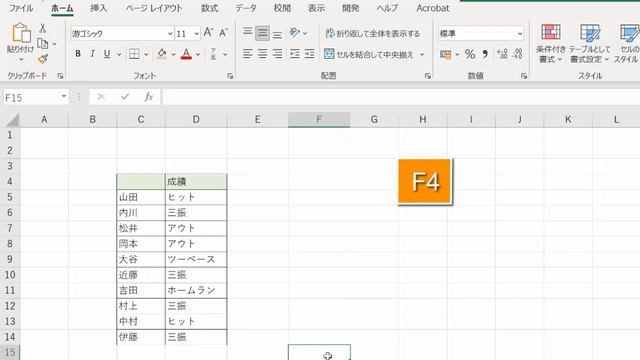640x360 pixels.
Task: Align text to bottom
Action: click(x=278, y=35)
